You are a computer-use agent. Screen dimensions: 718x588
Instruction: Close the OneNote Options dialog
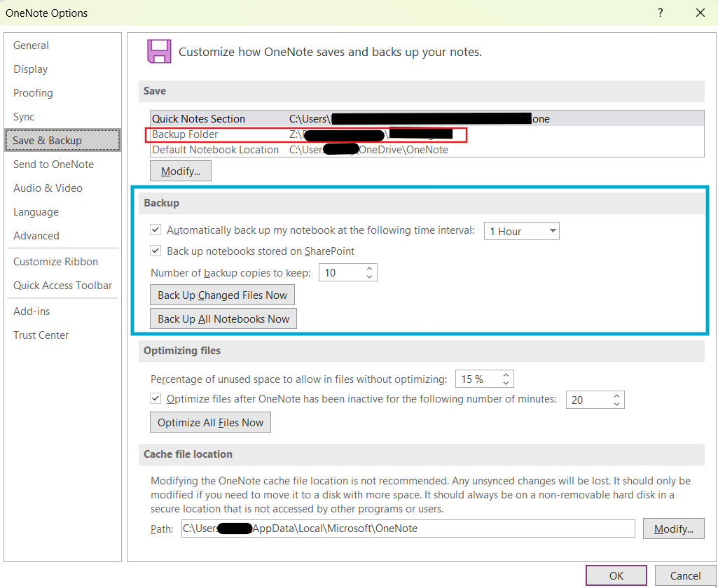[700, 13]
